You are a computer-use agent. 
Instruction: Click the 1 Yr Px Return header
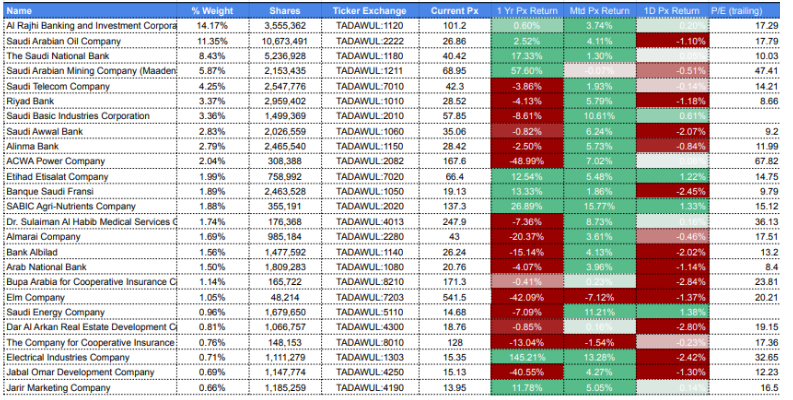click(527, 11)
